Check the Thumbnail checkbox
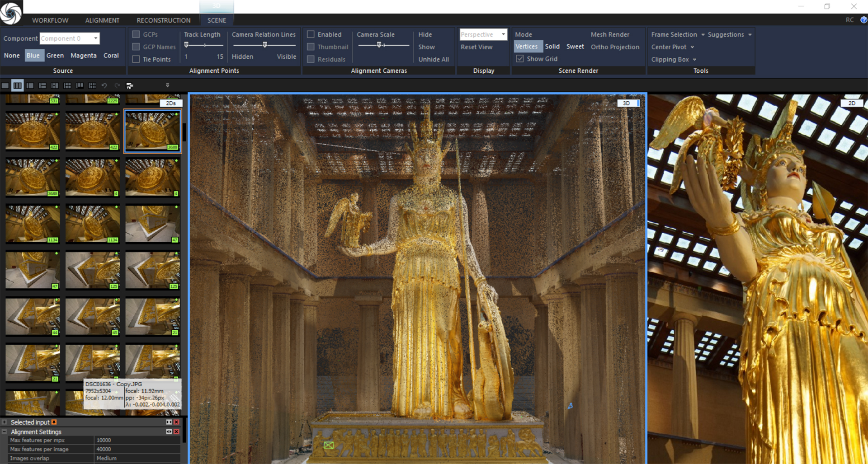 click(311, 47)
